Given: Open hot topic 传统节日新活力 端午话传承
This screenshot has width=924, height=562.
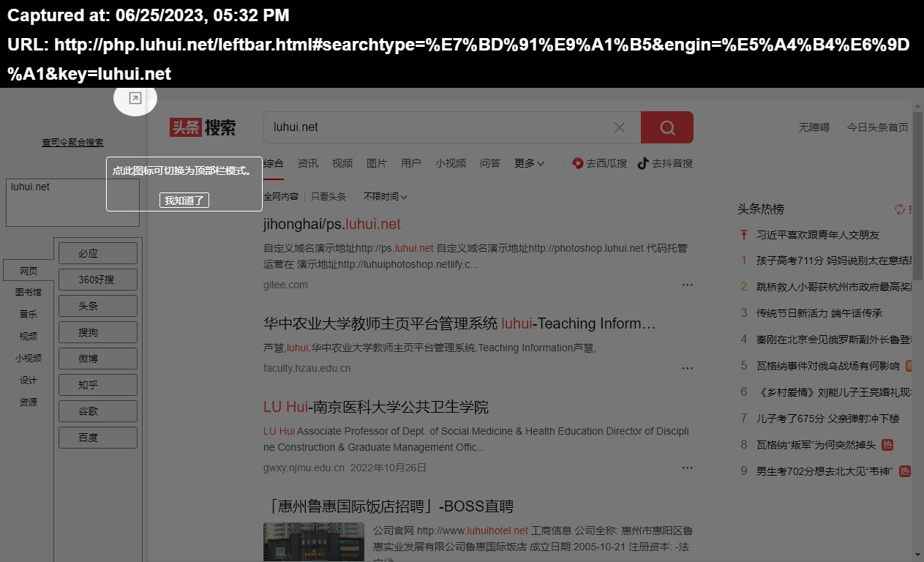Looking at the screenshot, I should (819, 313).
